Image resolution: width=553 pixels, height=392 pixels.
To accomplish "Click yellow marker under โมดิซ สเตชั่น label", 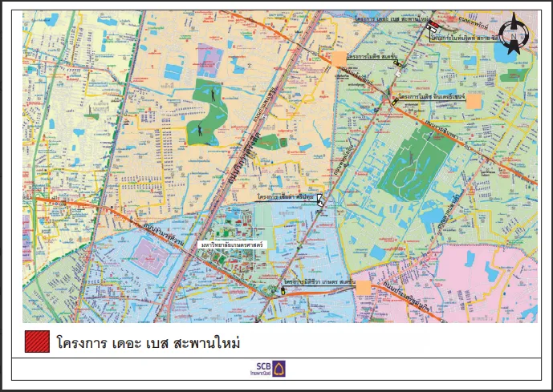I will coord(397,64).
